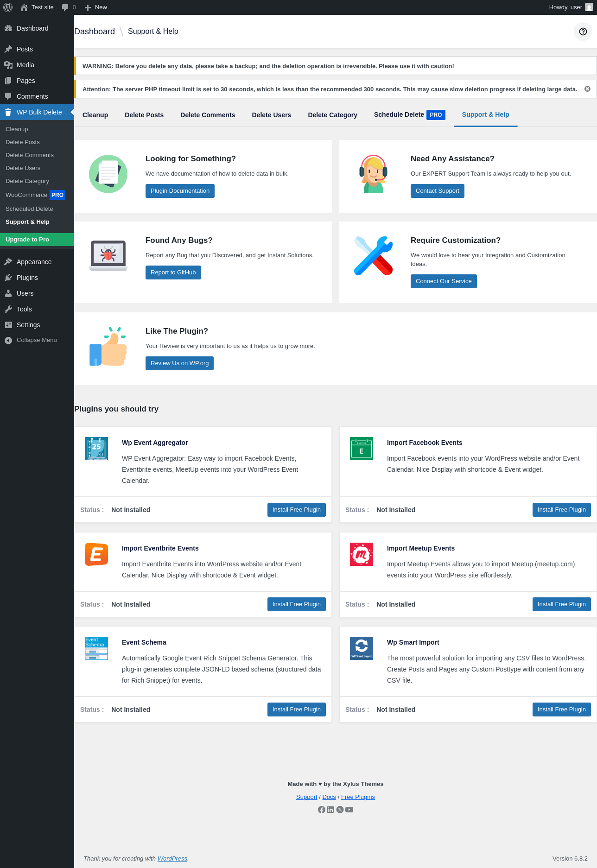Switch to the Cleanup tab
The image size is (597, 868).
coord(95,115)
